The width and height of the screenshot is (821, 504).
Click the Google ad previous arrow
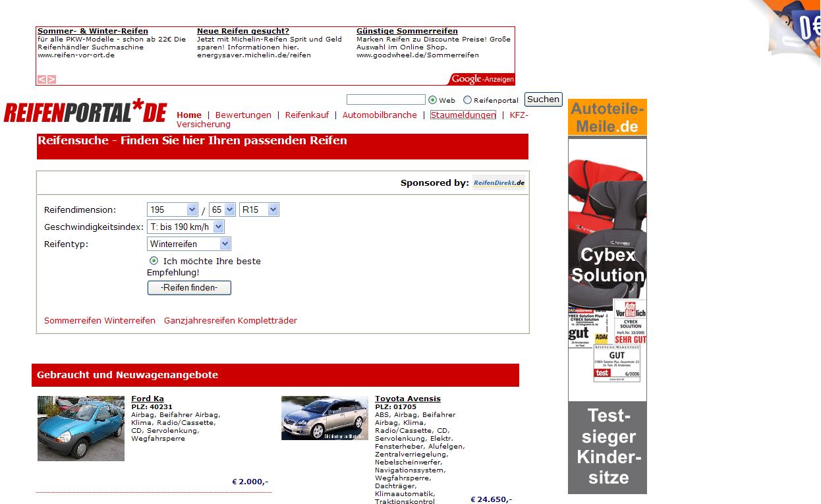click(x=42, y=79)
